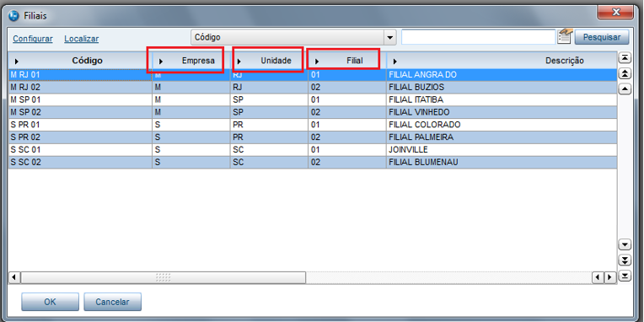
Task: Close the Filiais window
Action: click(x=616, y=13)
